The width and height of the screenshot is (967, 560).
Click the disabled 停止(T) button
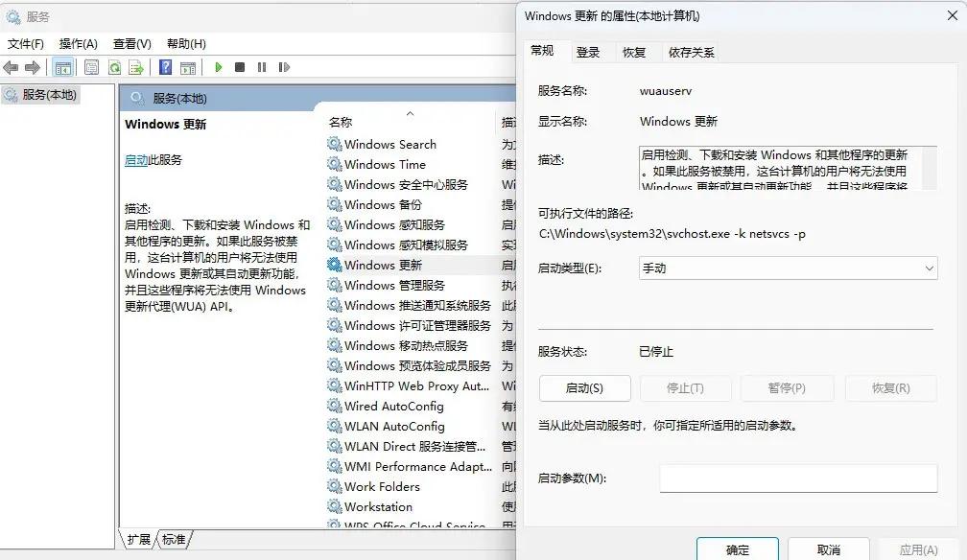[x=685, y=388]
